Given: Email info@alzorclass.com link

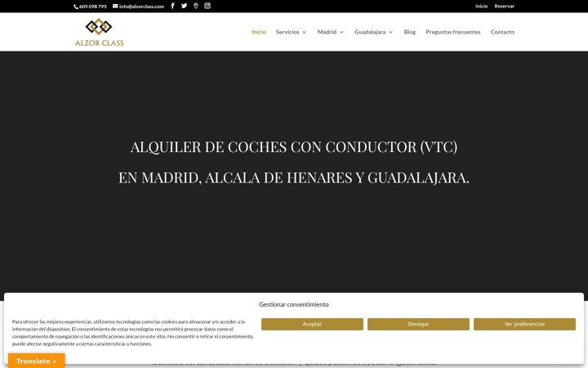Looking at the screenshot, I should (x=138, y=7).
